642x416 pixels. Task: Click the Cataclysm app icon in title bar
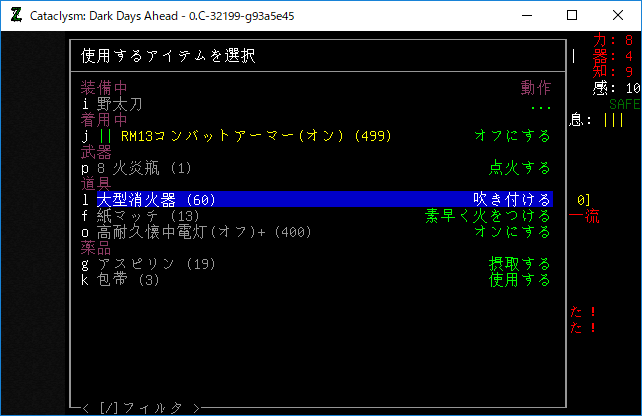pos(16,15)
